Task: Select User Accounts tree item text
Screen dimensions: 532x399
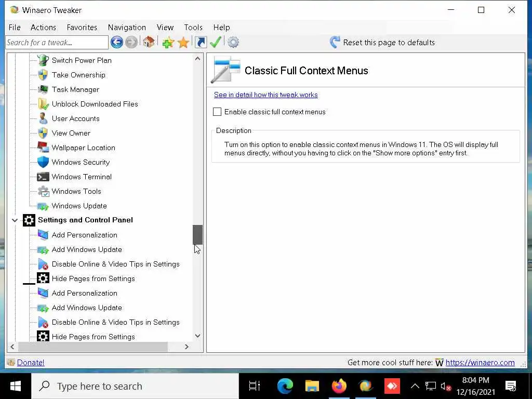Action: click(76, 118)
